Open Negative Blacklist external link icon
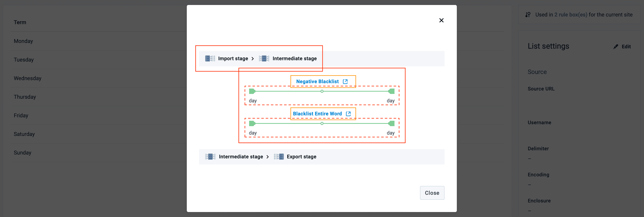 (345, 81)
